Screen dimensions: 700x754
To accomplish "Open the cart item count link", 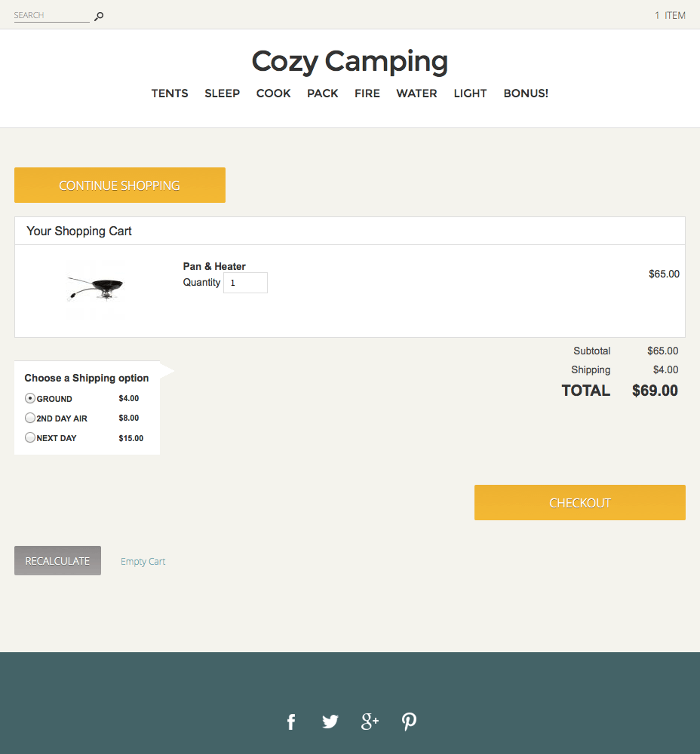I will point(670,15).
